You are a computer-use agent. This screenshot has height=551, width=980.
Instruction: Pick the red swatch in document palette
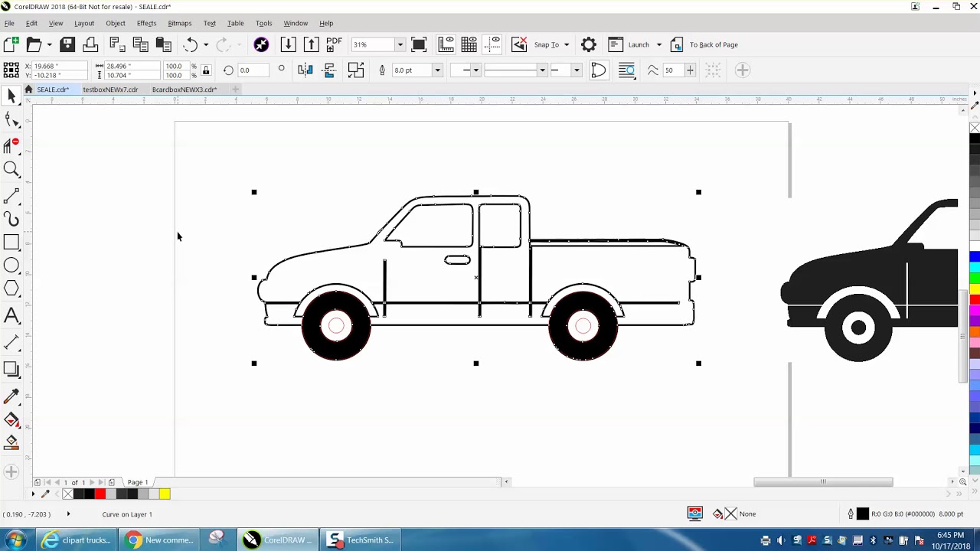[100, 494]
